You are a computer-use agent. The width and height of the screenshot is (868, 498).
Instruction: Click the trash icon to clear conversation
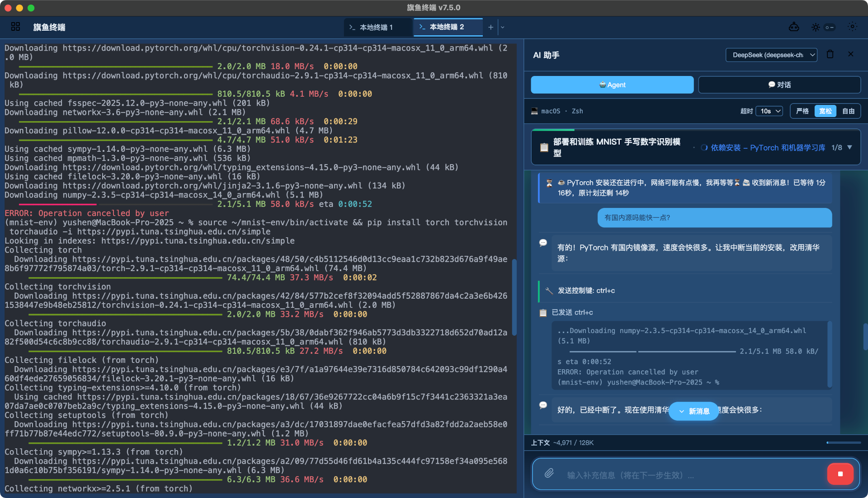point(830,54)
